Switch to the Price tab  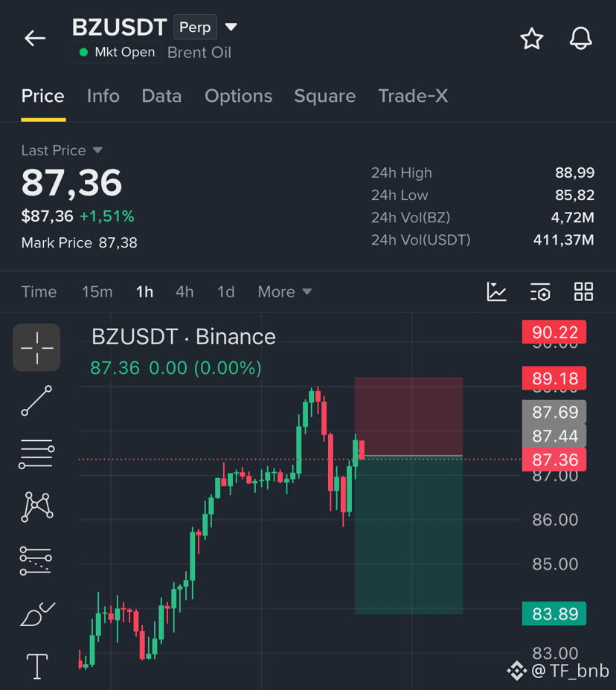tap(42, 96)
